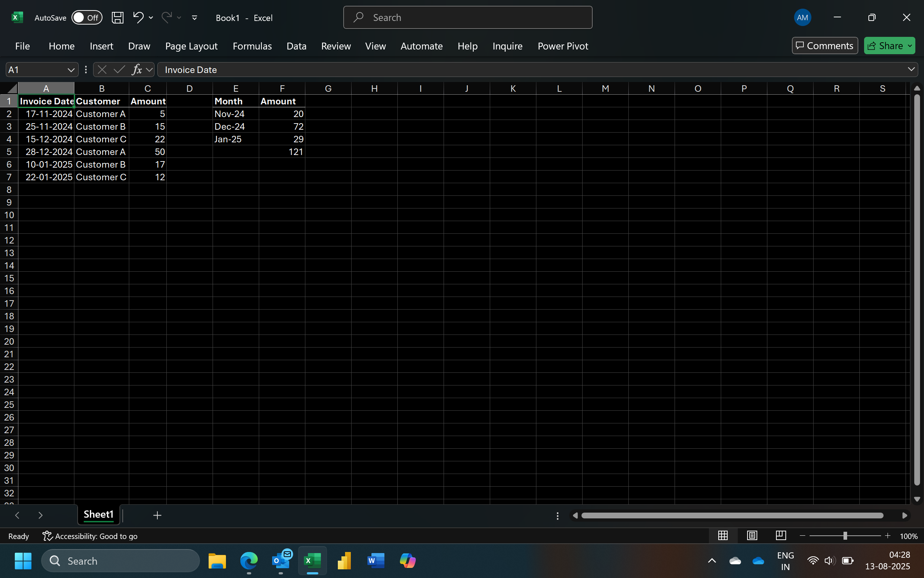This screenshot has height=578, width=924.
Task: Switch to the Formulas tab
Action: pyautogui.click(x=252, y=46)
